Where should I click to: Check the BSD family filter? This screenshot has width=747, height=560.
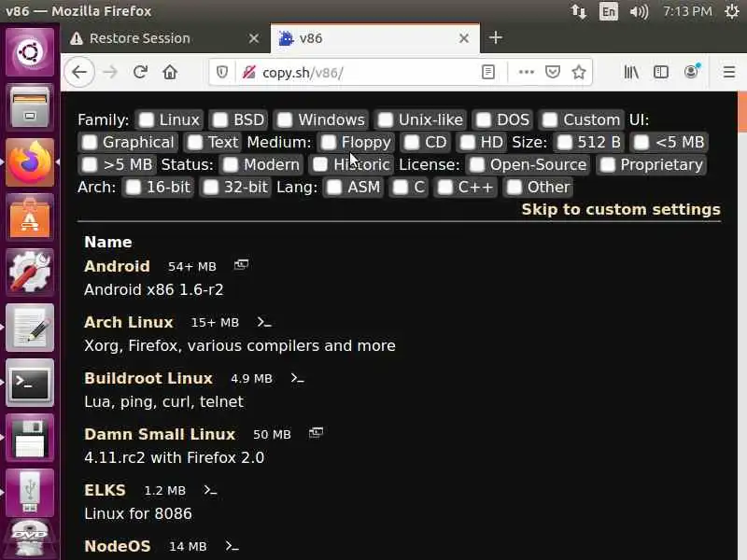coord(220,120)
